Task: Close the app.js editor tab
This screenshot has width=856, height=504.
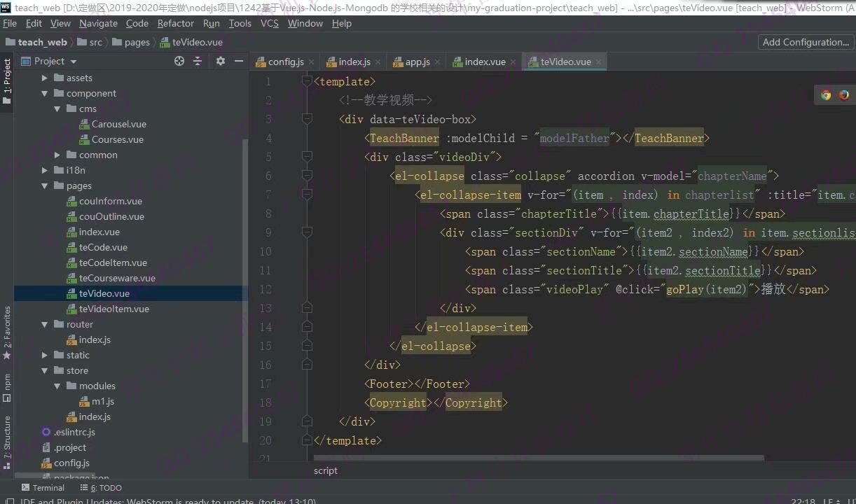Action: 437,62
